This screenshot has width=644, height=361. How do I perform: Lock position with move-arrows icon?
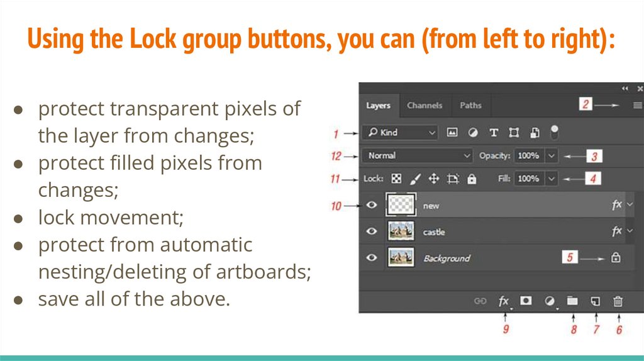coord(434,179)
